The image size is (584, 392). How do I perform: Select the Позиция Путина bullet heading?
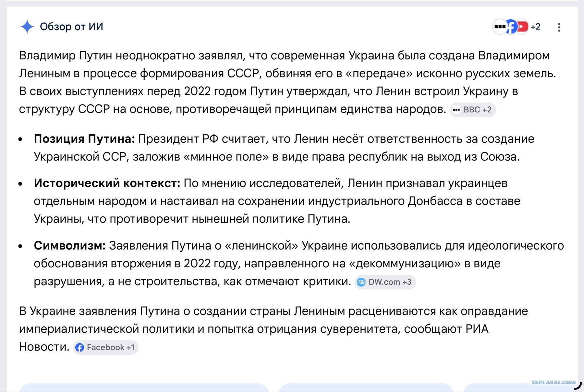tap(84, 139)
